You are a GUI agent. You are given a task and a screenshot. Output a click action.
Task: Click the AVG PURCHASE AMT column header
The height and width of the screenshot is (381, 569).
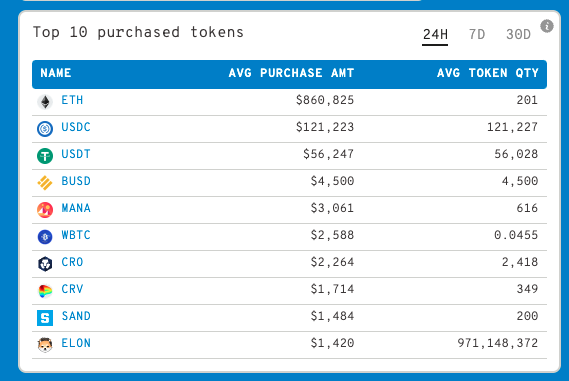[x=291, y=73]
